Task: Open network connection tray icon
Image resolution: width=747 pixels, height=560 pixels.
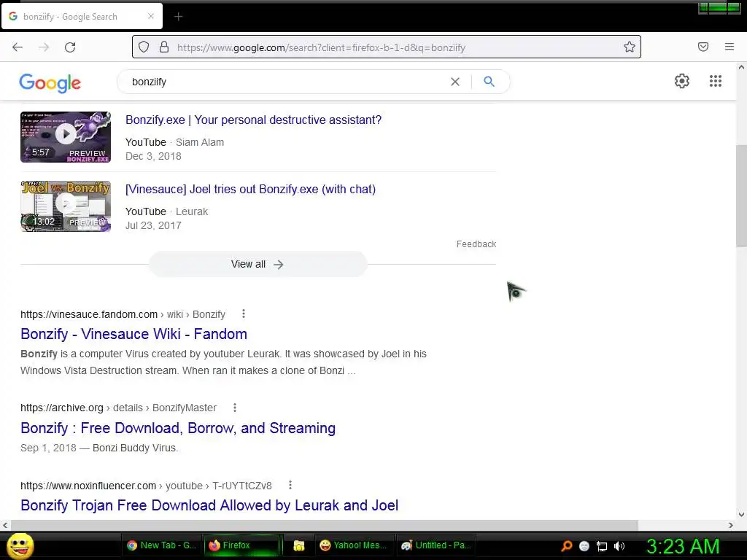Action: point(602,546)
